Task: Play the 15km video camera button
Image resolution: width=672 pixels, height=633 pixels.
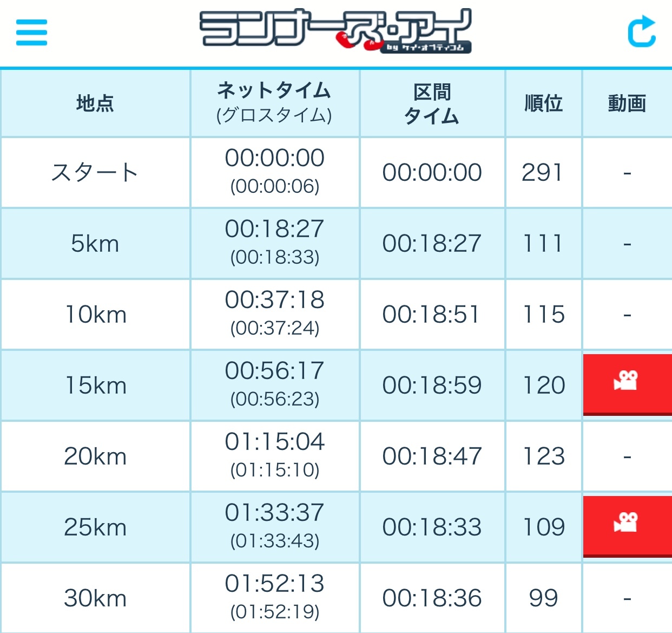Action: coord(628,385)
